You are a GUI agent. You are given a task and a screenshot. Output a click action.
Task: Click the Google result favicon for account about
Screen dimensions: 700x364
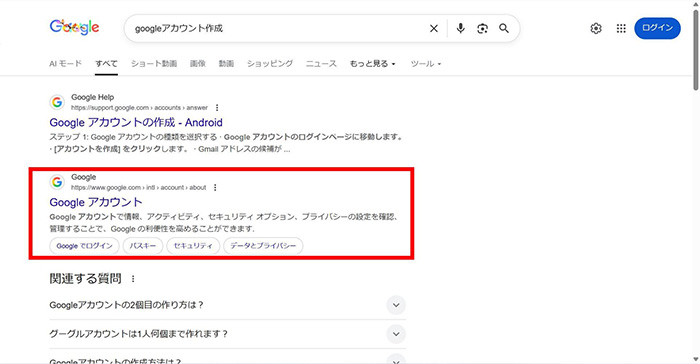[x=57, y=182]
